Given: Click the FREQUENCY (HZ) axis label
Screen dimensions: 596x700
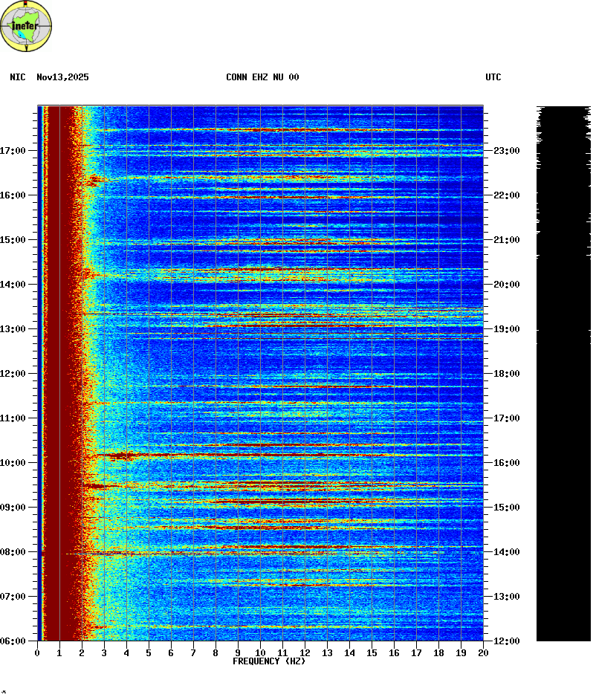Looking at the screenshot, I should pos(269,661).
